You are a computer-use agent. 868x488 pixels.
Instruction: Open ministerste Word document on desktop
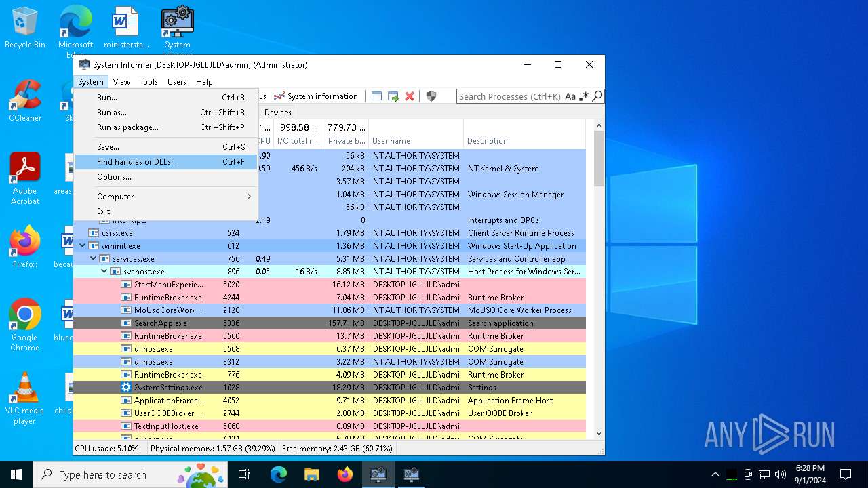(126, 28)
